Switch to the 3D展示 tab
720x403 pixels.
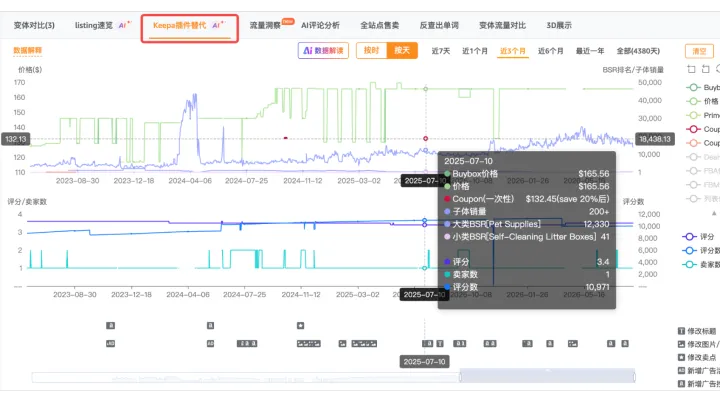click(x=559, y=25)
